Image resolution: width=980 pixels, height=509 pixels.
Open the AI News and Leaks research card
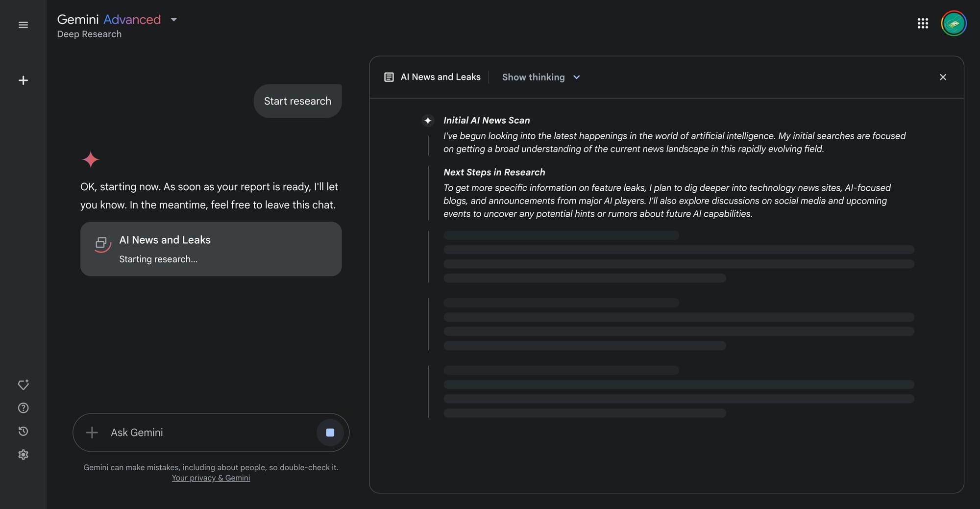tap(211, 249)
